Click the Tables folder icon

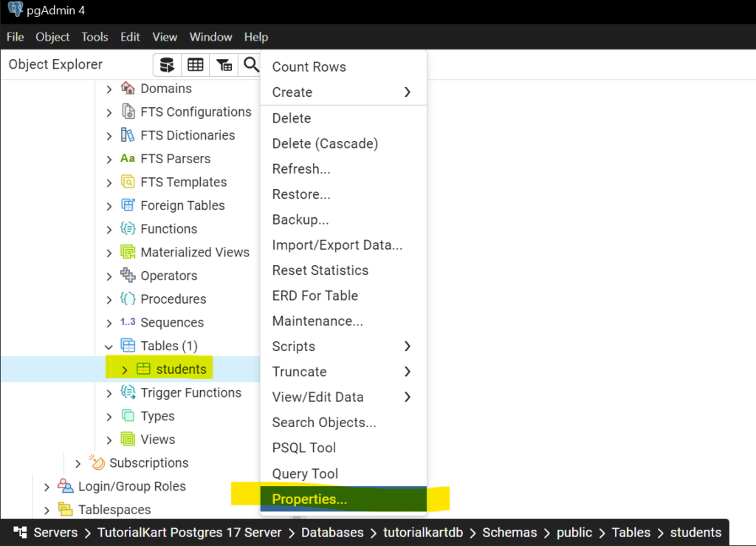pyautogui.click(x=128, y=345)
